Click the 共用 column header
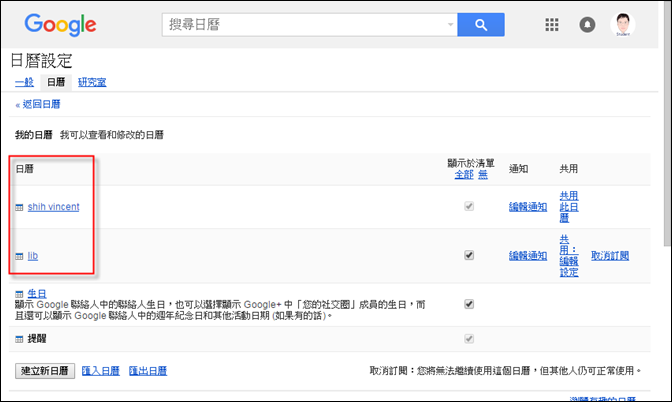 pyautogui.click(x=569, y=169)
